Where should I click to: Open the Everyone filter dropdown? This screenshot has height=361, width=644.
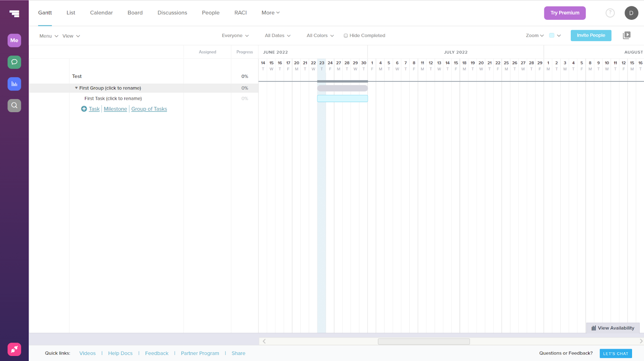pos(235,35)
